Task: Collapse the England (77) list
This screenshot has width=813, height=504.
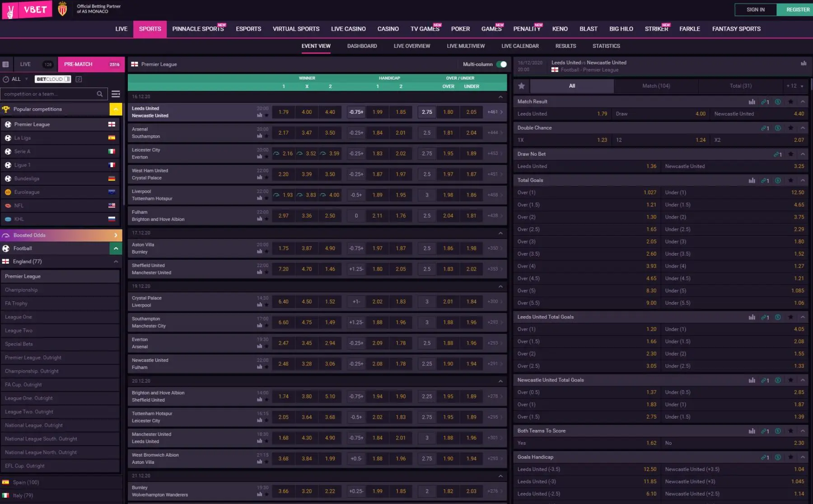Action: coord(116,261)
